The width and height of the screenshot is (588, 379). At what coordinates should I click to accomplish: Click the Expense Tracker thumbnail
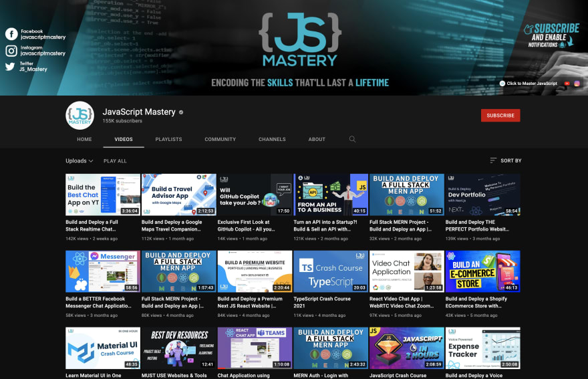(482, 348)
